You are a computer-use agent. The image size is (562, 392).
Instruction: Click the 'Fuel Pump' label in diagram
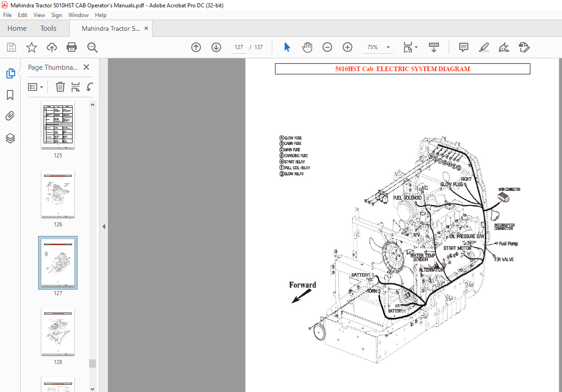[508, 244]
